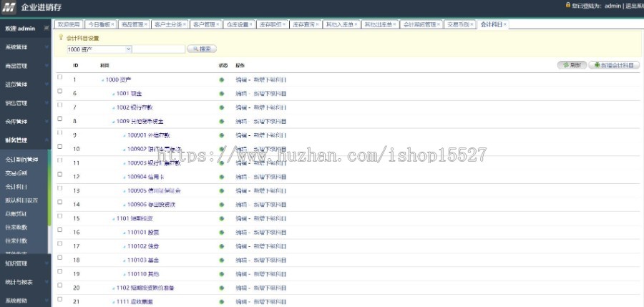Switch to 欢迎使用 tab
Screen dimensions: 644x307
click(x=69, y=24)
